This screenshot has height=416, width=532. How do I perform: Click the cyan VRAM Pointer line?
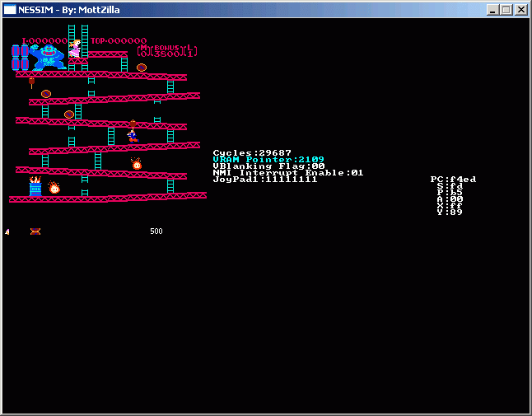(268, 159)
